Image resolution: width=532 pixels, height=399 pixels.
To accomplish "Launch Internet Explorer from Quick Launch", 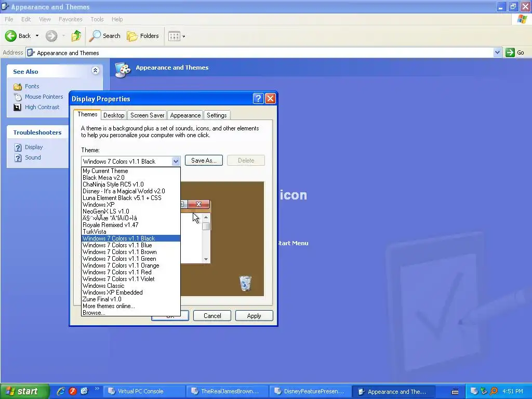I will click(61, 391).
